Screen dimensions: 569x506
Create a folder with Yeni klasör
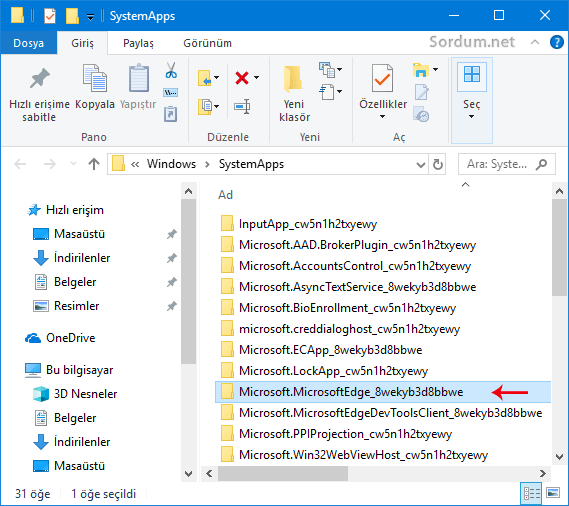pos(294,93)
